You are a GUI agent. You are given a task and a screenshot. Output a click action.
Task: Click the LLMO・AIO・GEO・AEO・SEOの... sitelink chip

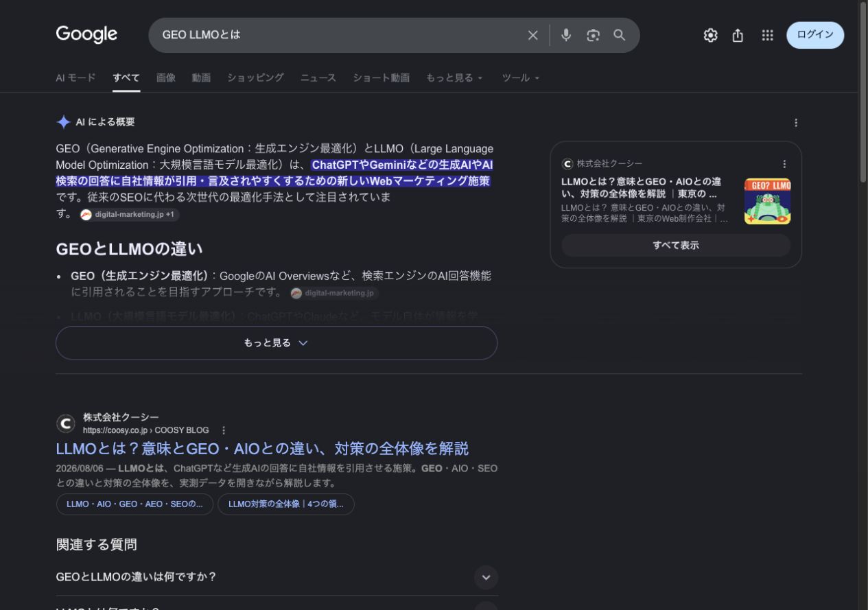134,504
